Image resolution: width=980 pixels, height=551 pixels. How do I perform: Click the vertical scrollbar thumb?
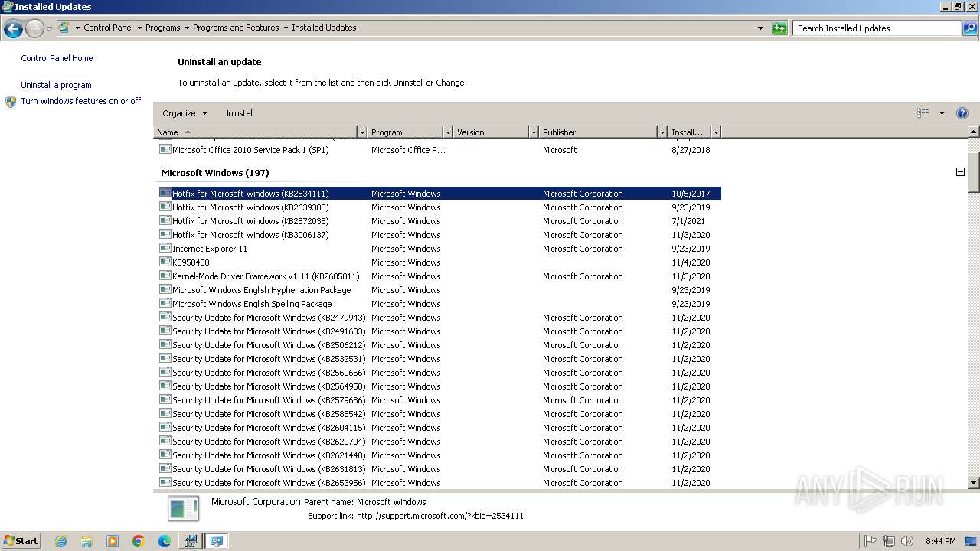[x=974, y=171]
